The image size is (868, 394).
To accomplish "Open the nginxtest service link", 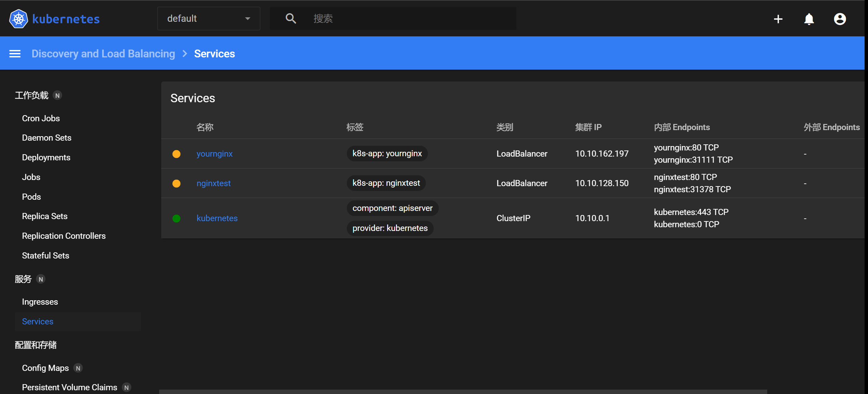I will (x=213, y=183).
